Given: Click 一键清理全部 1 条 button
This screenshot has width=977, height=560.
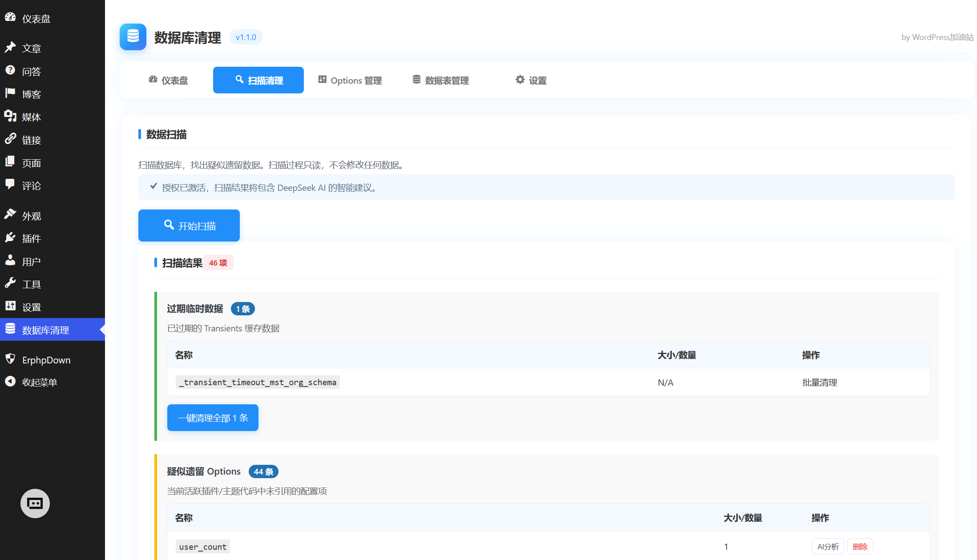Looking at the screenshot, I should tap(213, 418).
